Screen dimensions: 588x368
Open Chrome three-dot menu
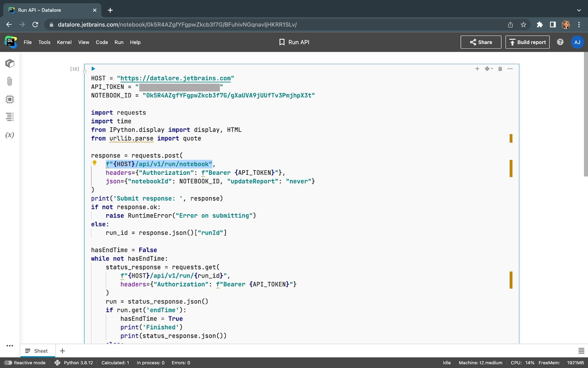(x=579, y=25)
